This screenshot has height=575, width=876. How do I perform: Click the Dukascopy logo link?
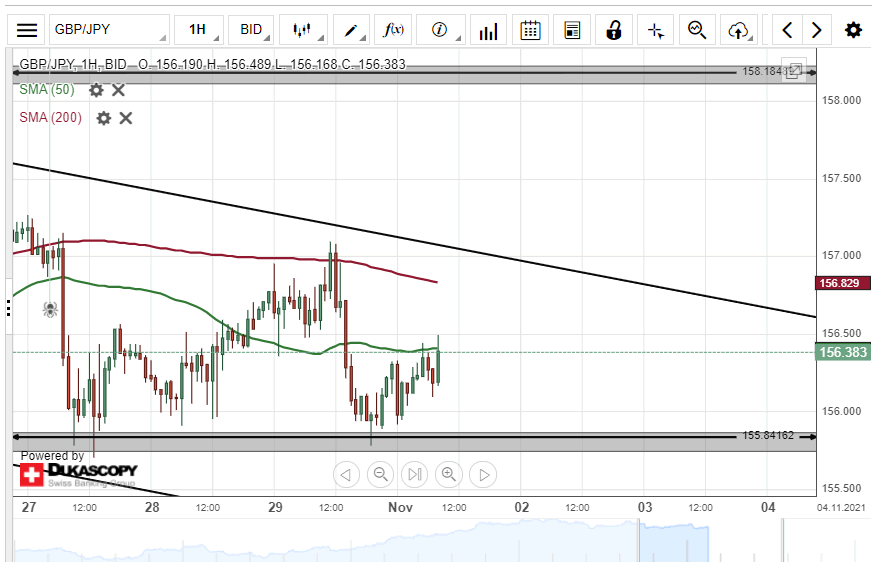pos(79,475)
